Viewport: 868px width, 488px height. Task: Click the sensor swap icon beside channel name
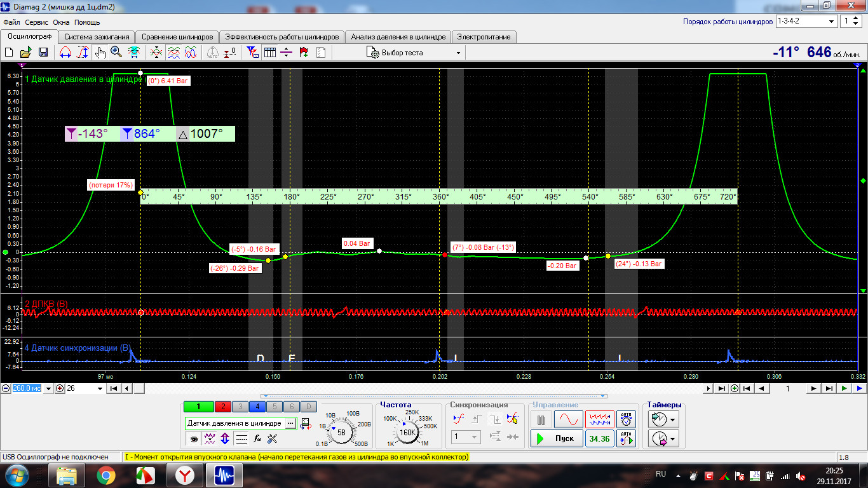click(306, 423)
